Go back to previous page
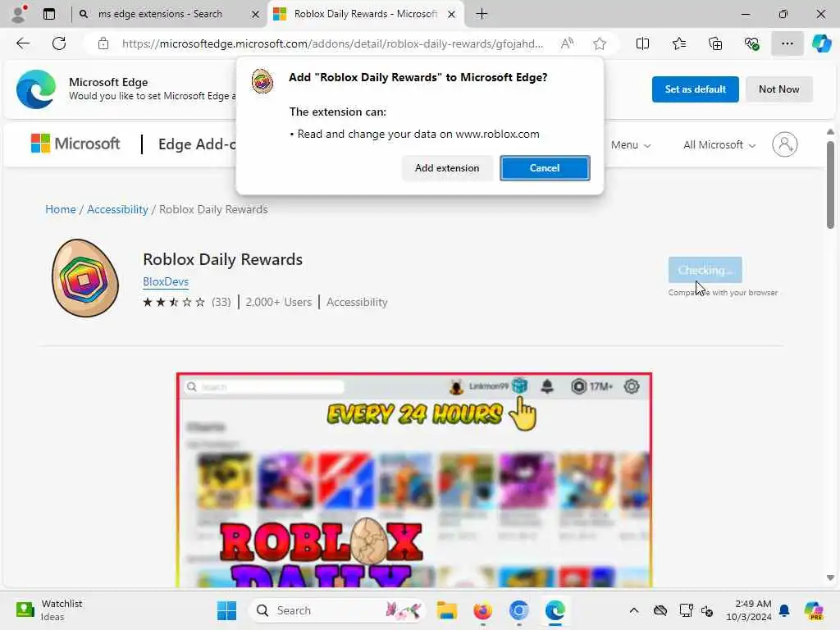 click(23, 43)
